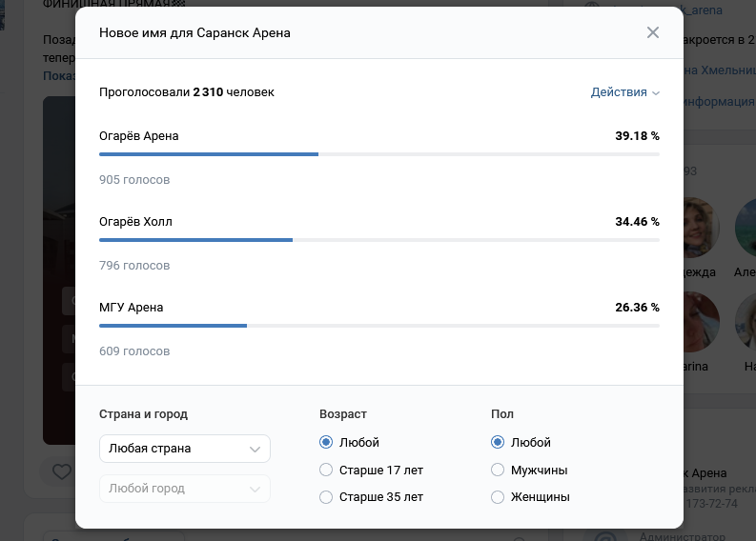The image size is (756, 541).
Task: Select Старше 35 лет age filter
Action: [x=326, y=496]
